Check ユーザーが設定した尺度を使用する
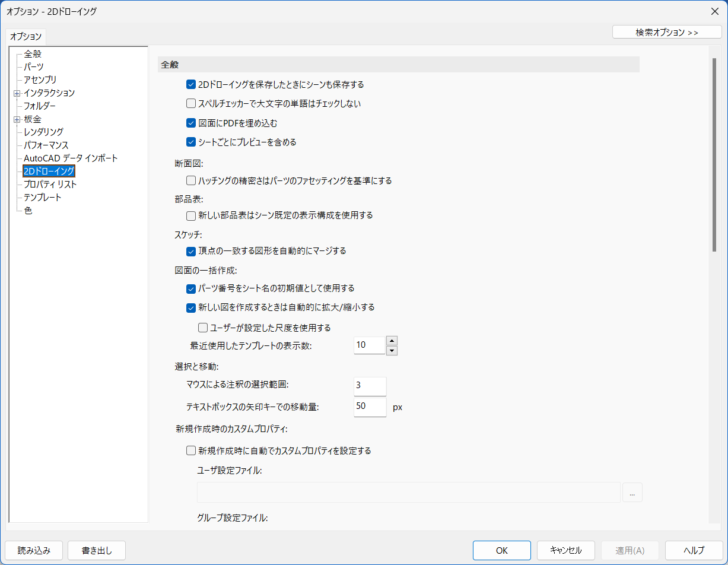 click(x=202, y=327)
